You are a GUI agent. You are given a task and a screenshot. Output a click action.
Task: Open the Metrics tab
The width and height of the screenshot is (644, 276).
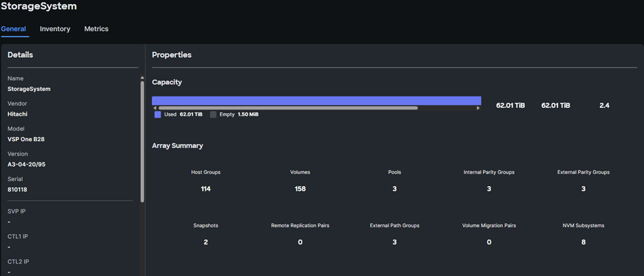[x=96, y=29]
